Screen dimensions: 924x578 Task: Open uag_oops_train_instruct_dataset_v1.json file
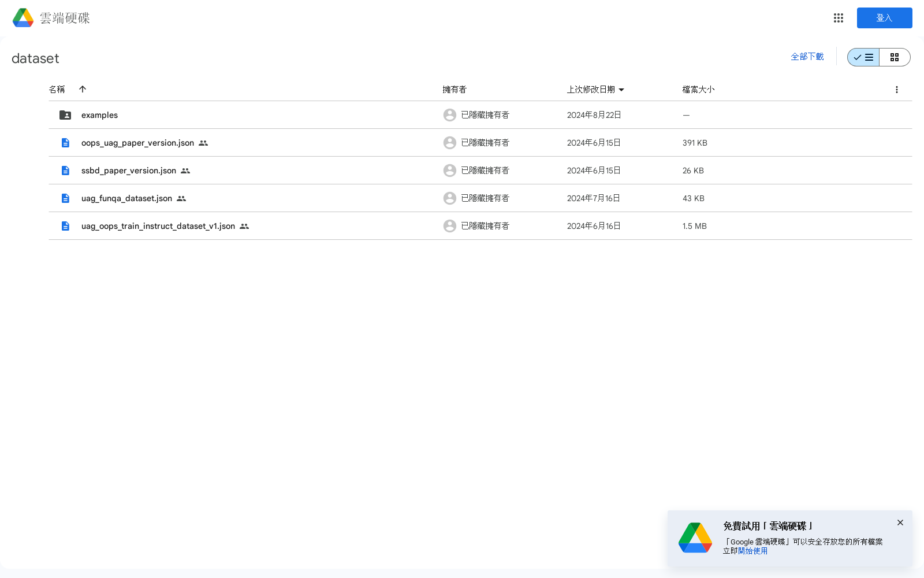point(158,226)
